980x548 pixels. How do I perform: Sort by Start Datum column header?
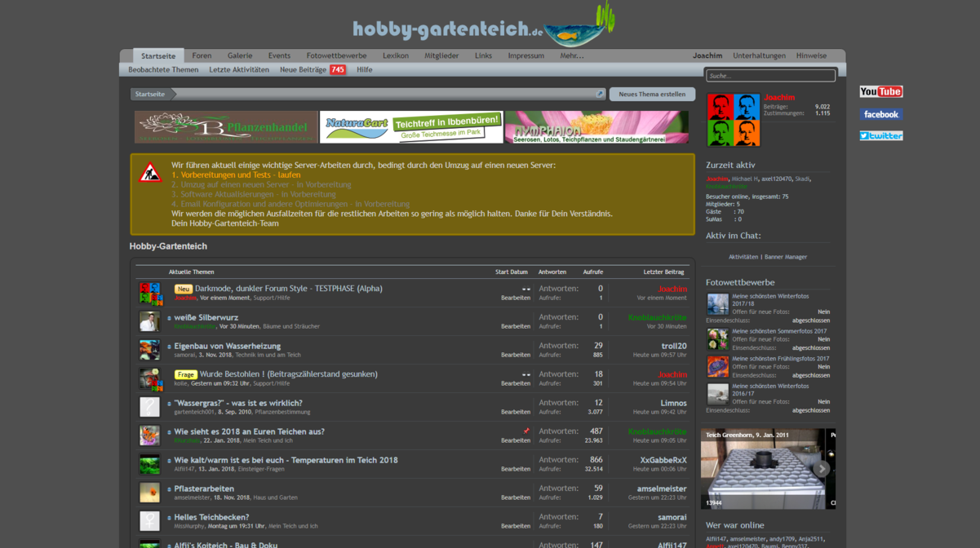click(512, 272)
